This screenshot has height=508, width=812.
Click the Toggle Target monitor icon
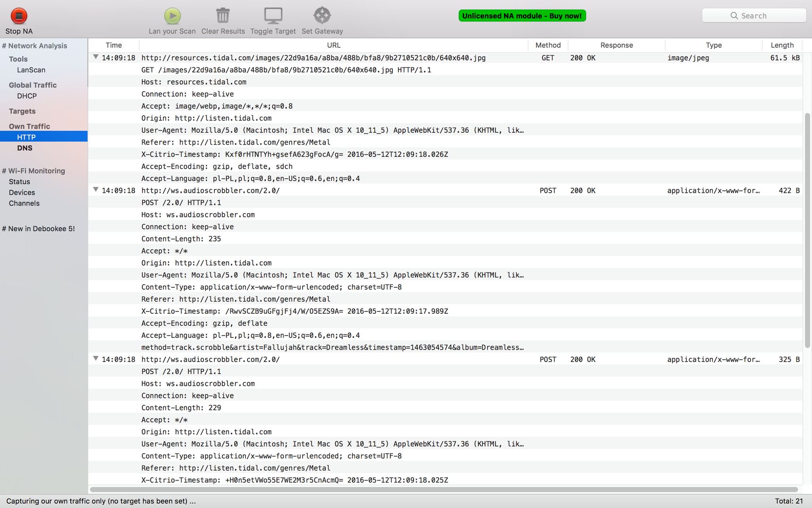273,16
